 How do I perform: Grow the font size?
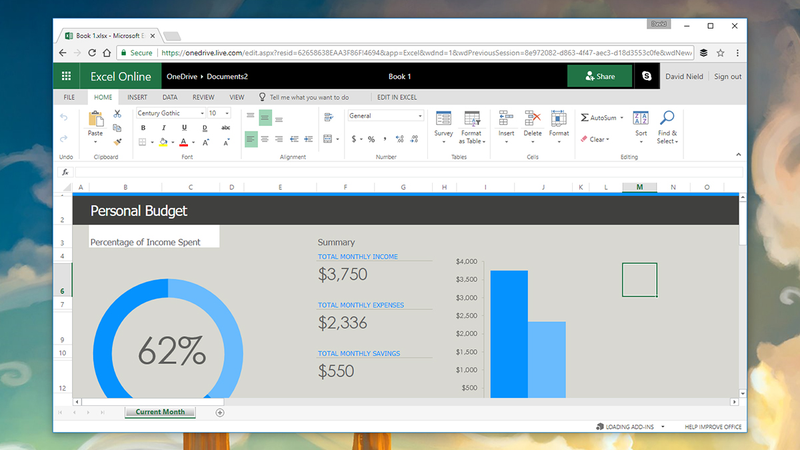coord(206,142)
